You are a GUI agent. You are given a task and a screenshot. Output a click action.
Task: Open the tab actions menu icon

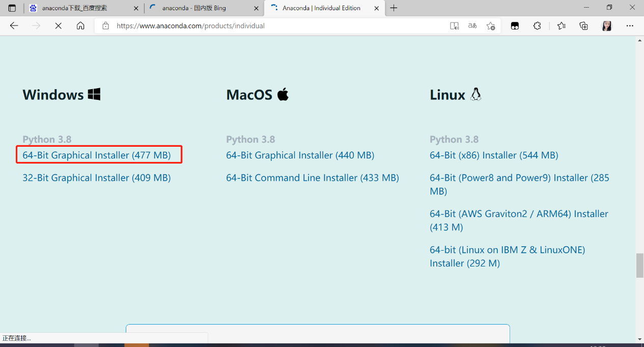(x=12, y=8)
